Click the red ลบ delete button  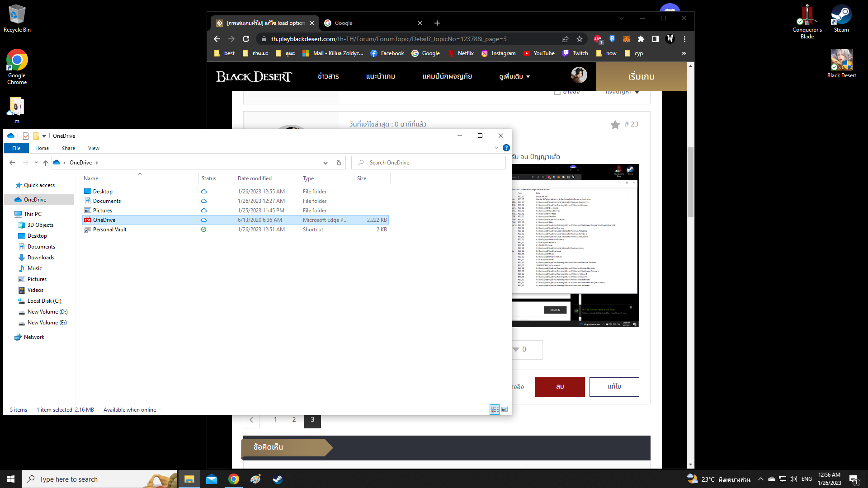560,387
